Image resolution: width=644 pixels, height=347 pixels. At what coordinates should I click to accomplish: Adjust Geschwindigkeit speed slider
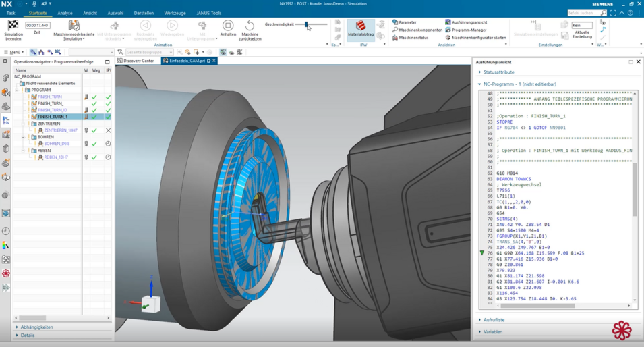pos(306,25)
